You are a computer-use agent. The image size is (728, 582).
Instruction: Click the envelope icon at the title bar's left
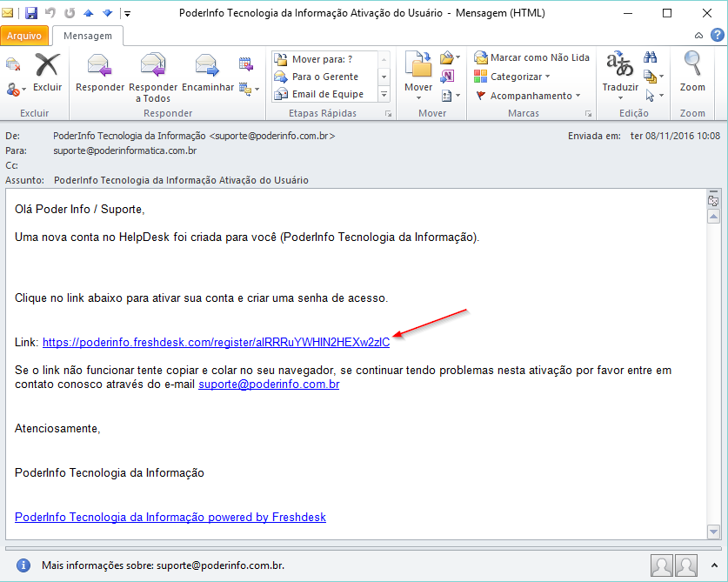point(8,13)
